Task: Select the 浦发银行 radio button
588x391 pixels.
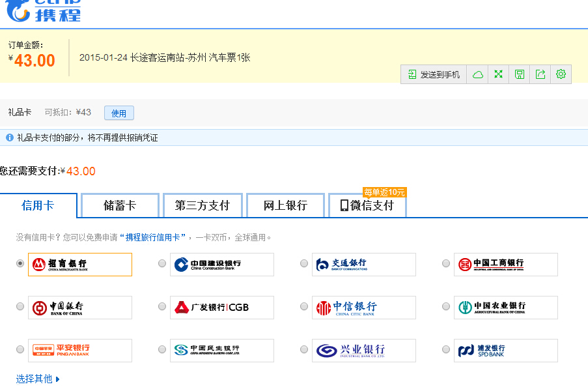Action: point(446,349)
